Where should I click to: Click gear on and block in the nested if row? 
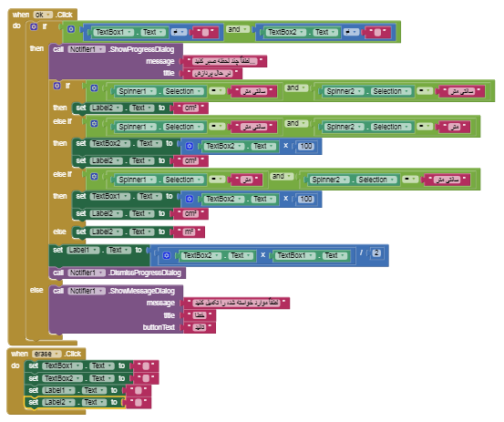(x=94, y=88)
